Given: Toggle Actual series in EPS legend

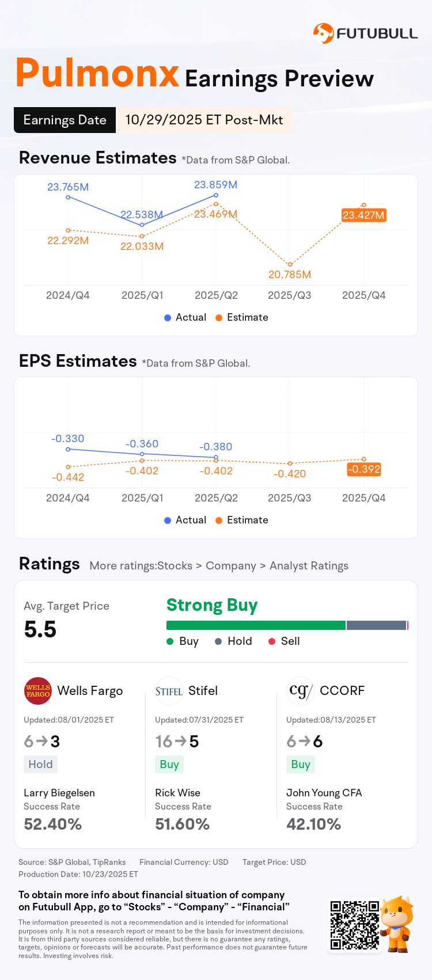Looking at the screenshot, I should [x=185, y=520].
